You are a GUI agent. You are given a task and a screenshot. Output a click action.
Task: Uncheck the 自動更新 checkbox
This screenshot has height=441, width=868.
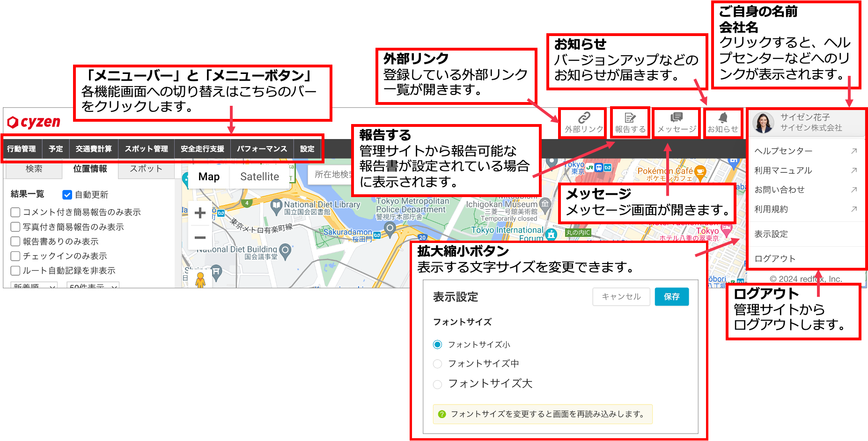click(x=67, y=195)
